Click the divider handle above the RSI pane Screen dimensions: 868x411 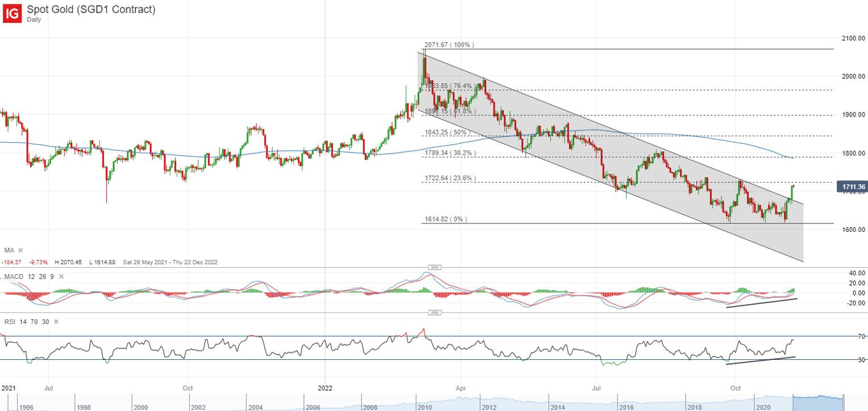pos(435,313)
